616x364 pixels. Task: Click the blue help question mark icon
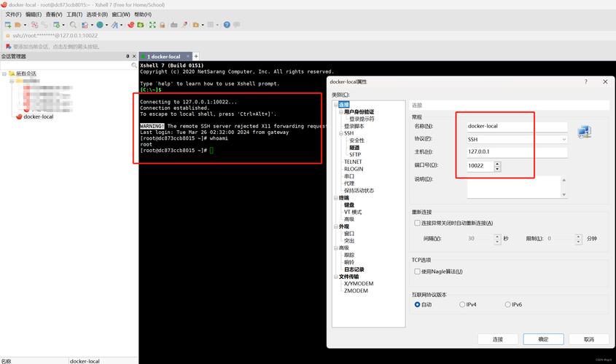(227, 25)
